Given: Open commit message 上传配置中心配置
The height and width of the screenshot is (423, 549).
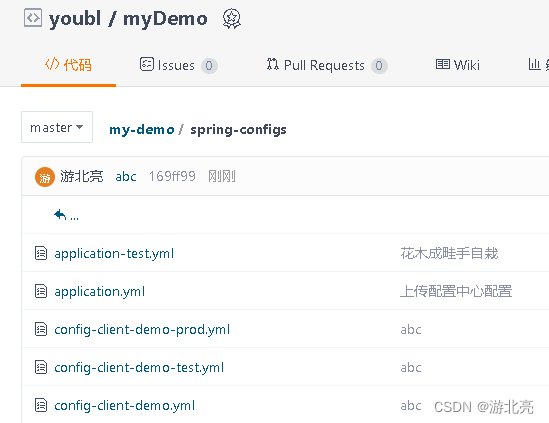Looking at the screenshot, I should pyautogui.click(x=456, y=291).
